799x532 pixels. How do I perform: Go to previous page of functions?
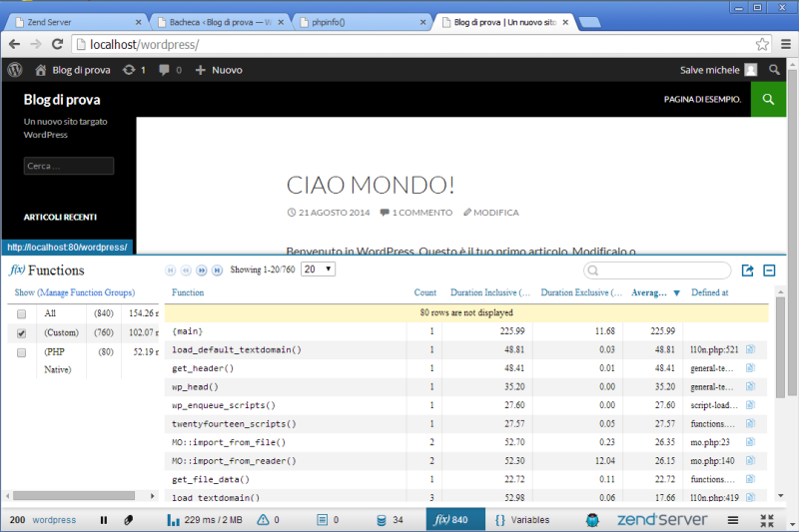(186, 270)
